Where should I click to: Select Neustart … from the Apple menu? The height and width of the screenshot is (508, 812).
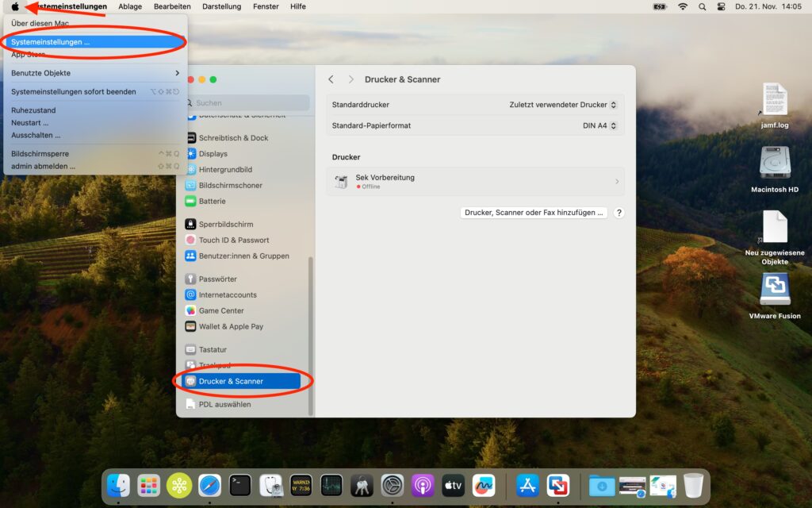point(30,123)
